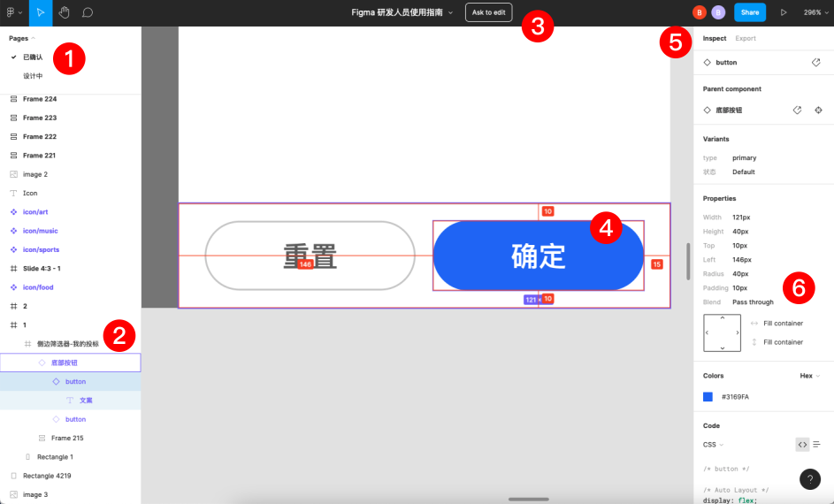Viewport: 834px width, 504px height.
Task: Switch to the Inspect tab
Action: click(x=715, y=38)
